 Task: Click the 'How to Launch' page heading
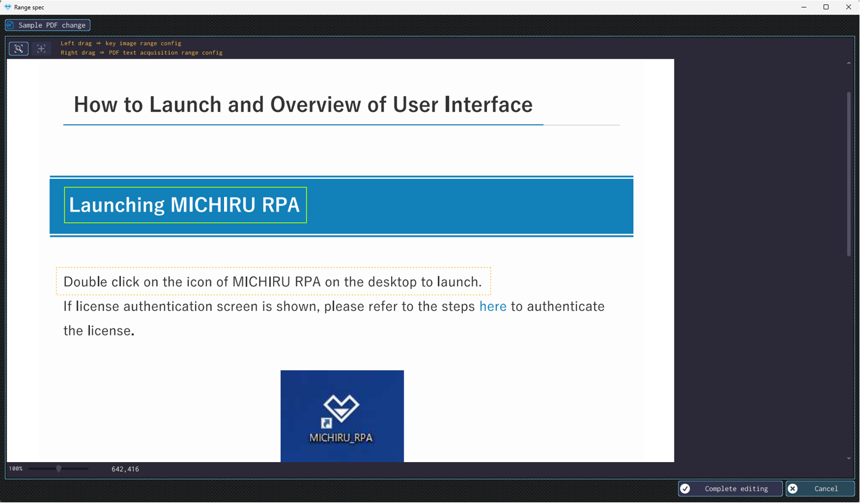click(303, 104)
